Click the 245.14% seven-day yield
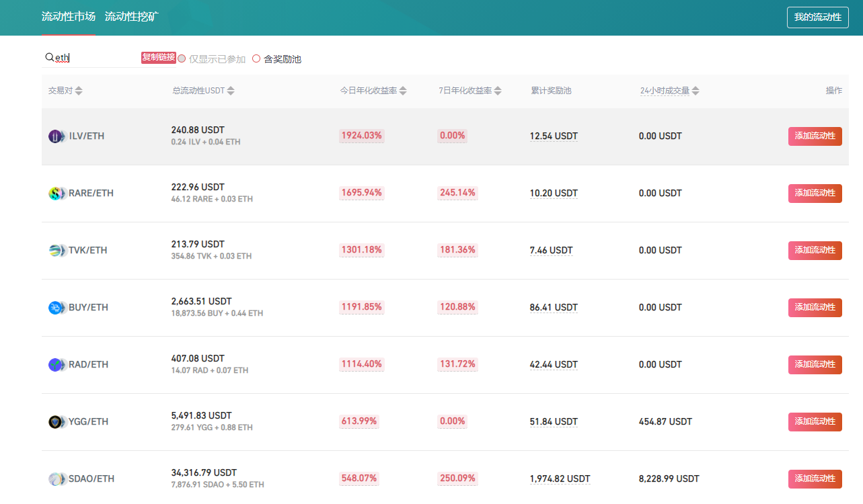Viewport: 863px width, 504px height. (457, 193)
